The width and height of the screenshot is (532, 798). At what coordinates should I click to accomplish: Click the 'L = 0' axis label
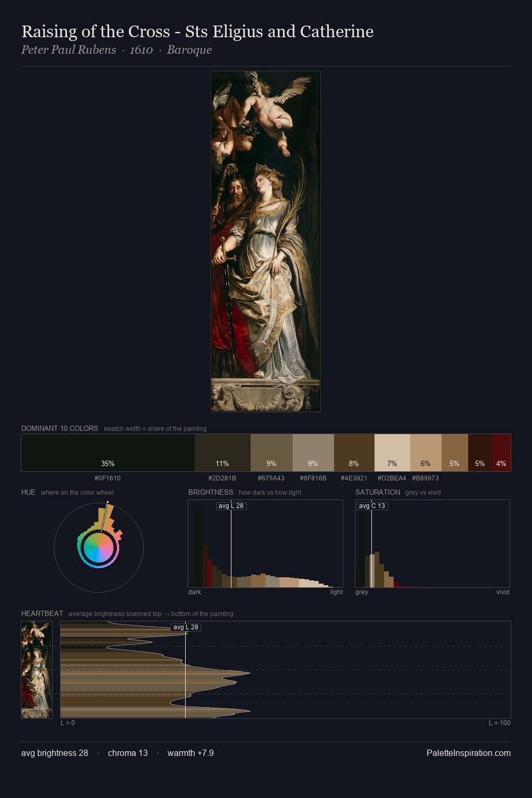(x=68, y=723)
